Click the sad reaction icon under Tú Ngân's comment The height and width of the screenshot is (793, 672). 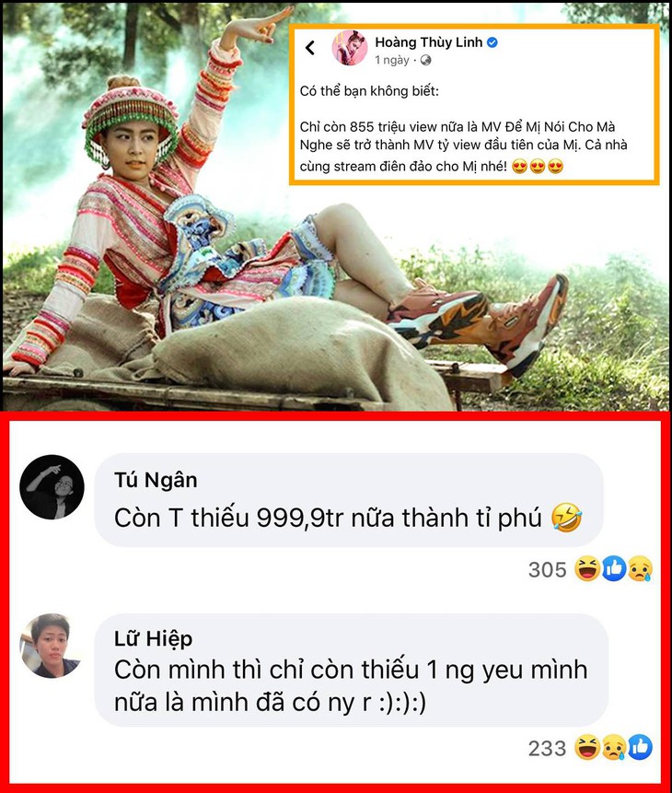[x=640, y=569]
